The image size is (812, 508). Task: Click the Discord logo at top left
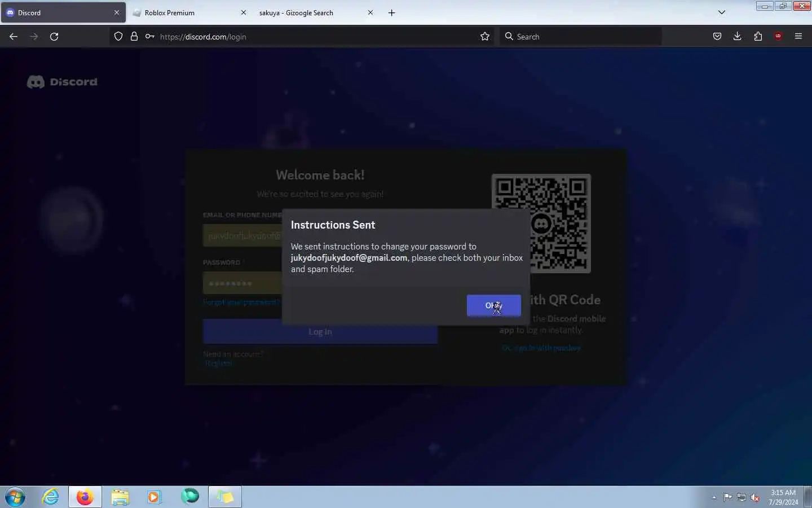tap(62, 82)
